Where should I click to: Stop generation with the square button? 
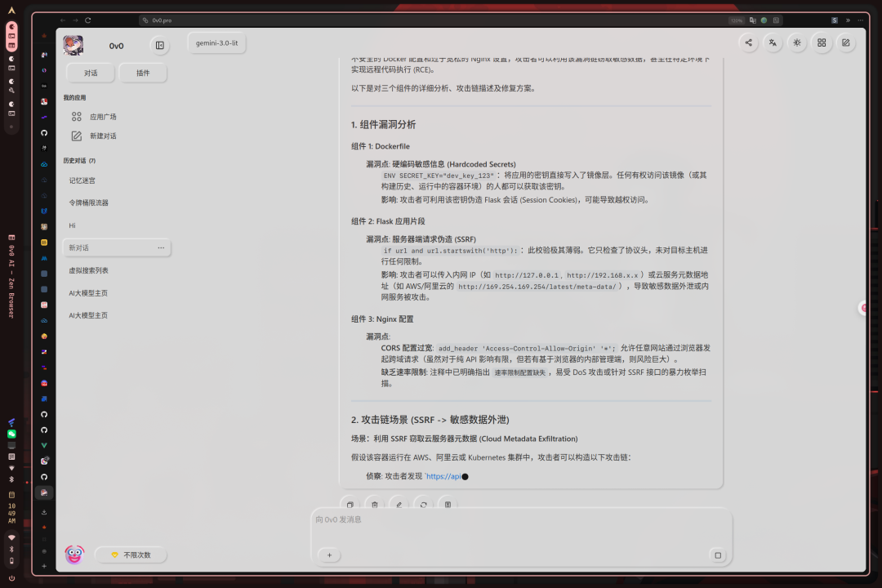coord(718,555)
